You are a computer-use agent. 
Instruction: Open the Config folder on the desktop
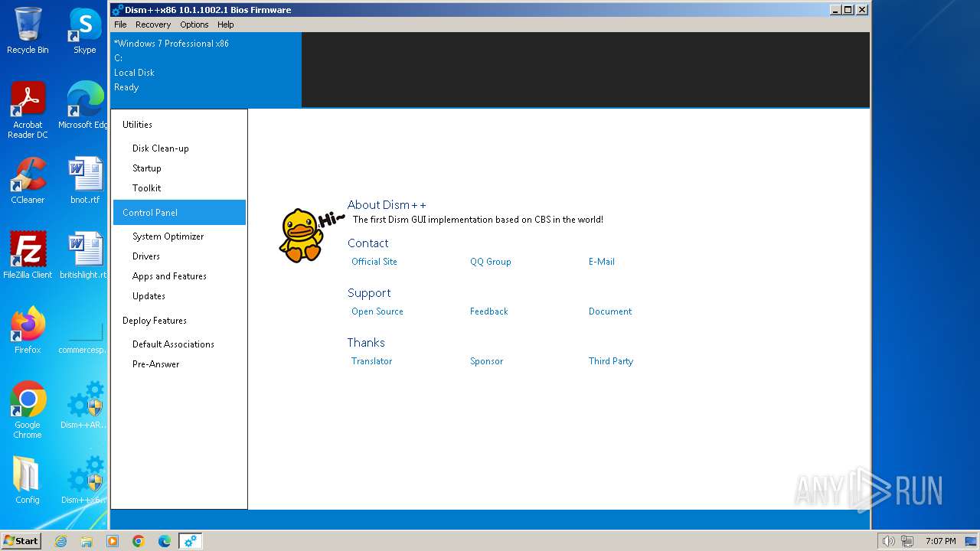pyautogui.click(x=27, y=481)
